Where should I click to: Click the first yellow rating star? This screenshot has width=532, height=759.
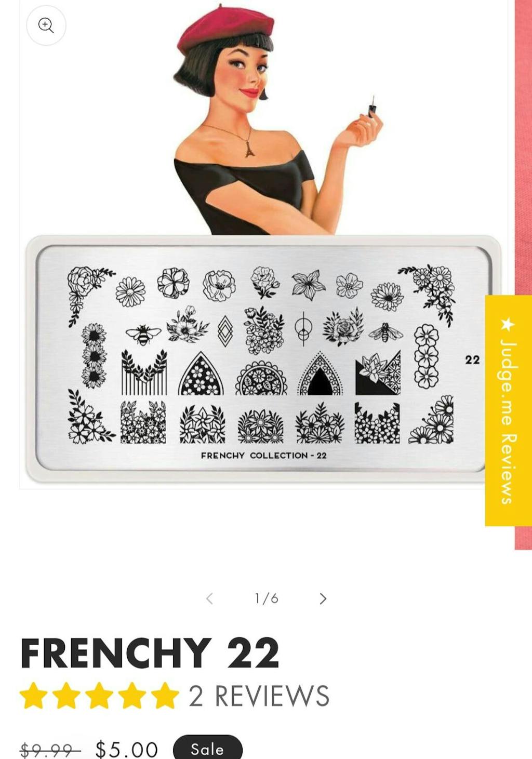pos(33,696)
